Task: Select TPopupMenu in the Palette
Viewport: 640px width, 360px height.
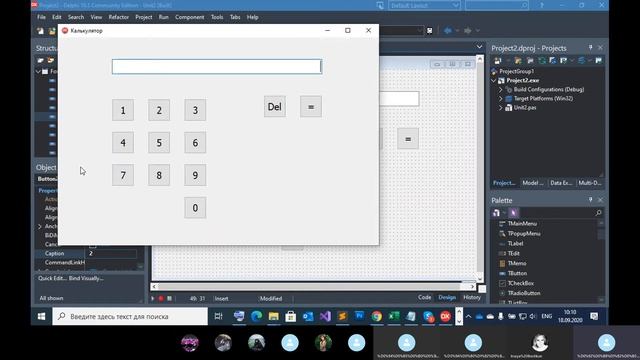Action: pyautogui.click(x=524, y=233)
